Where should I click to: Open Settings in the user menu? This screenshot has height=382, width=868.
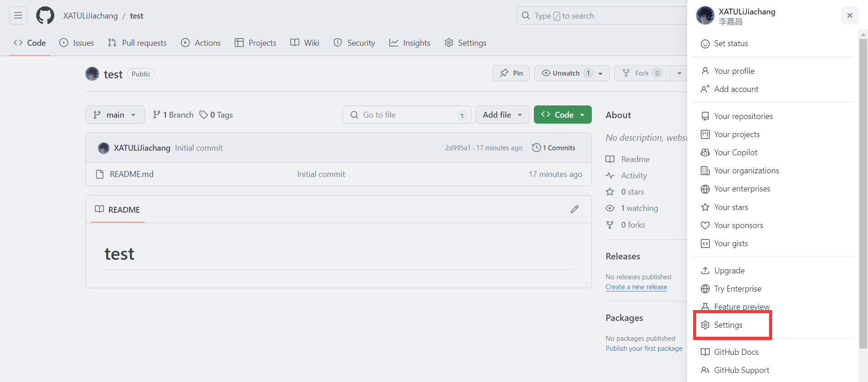773,325
